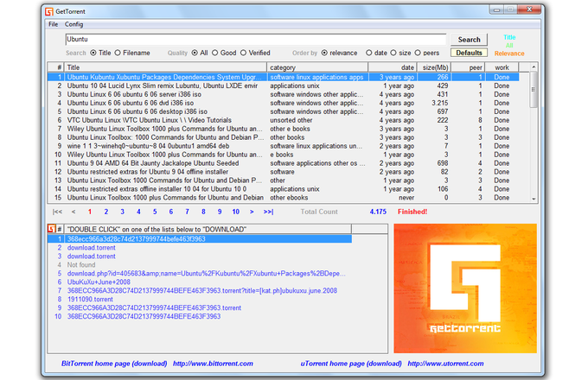Go to previous results page with <

[73, 212]
